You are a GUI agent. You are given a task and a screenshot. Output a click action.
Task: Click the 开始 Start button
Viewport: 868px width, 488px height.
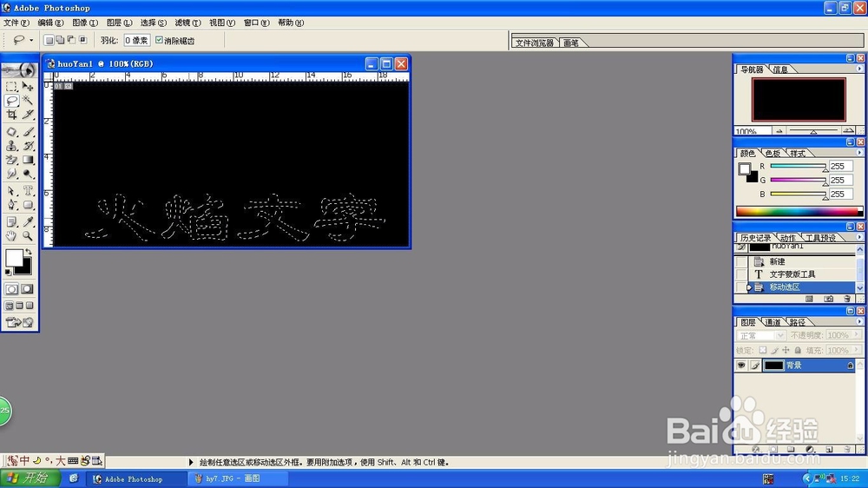coord(30,478)
